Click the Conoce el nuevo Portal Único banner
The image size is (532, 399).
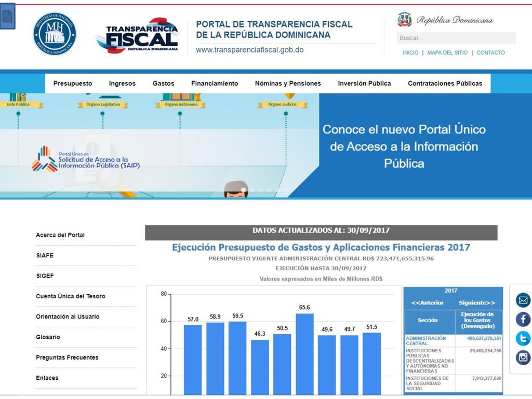click(x=404, y=146)
